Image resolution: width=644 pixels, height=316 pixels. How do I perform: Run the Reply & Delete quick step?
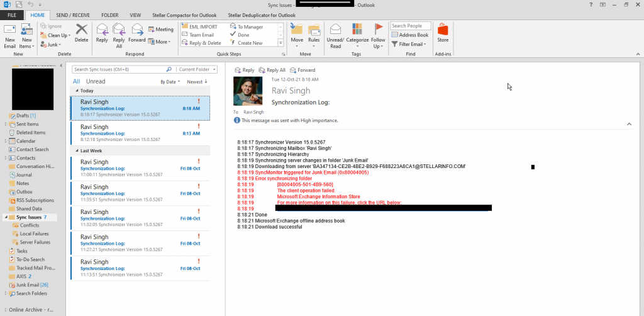(201, 43)
